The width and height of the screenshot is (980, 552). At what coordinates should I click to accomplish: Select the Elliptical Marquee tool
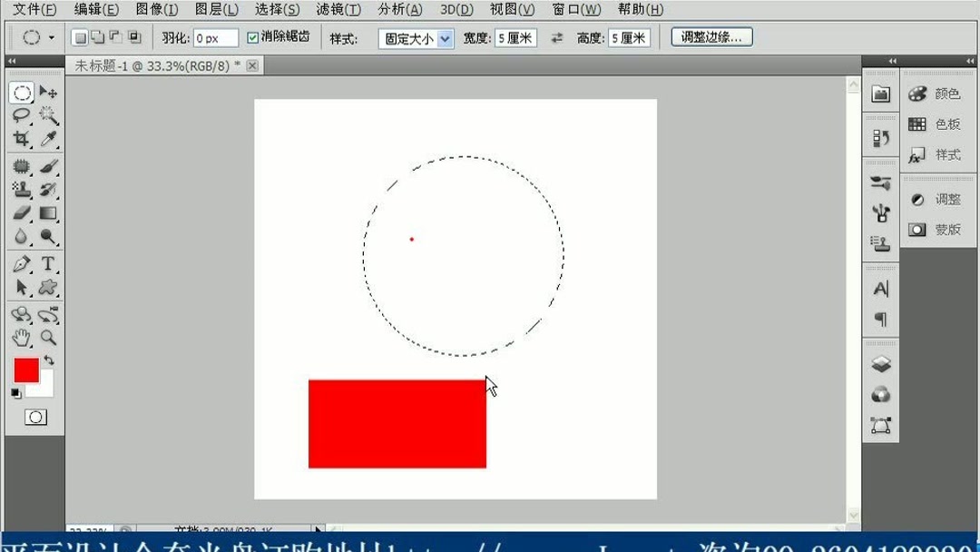24,92
